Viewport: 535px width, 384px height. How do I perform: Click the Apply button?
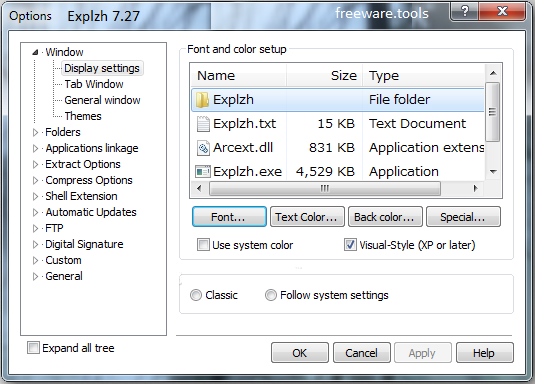point(423,353)
